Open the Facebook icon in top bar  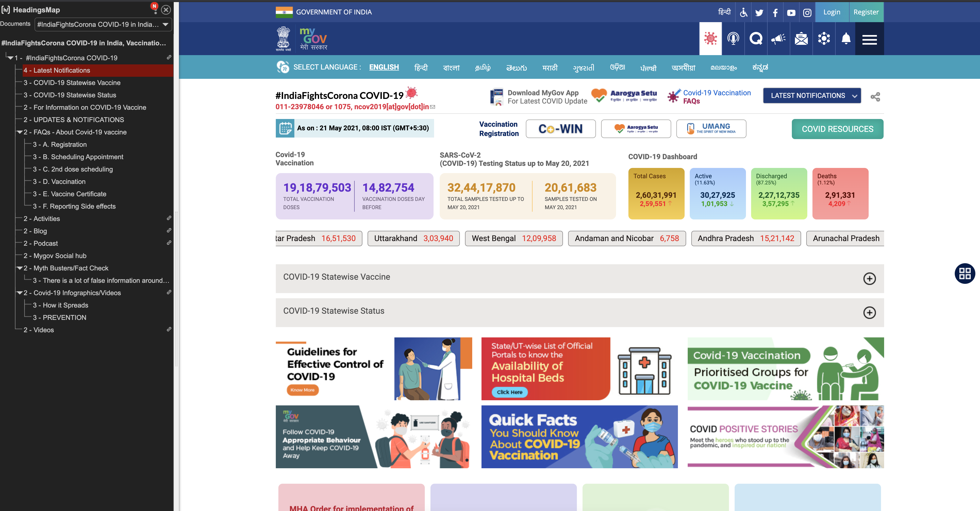pyautogui.click(x=775, y=13)
